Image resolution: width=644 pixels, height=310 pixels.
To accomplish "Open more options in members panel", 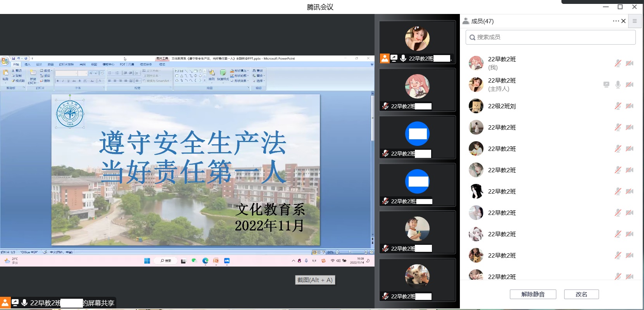I will [616, 21].
